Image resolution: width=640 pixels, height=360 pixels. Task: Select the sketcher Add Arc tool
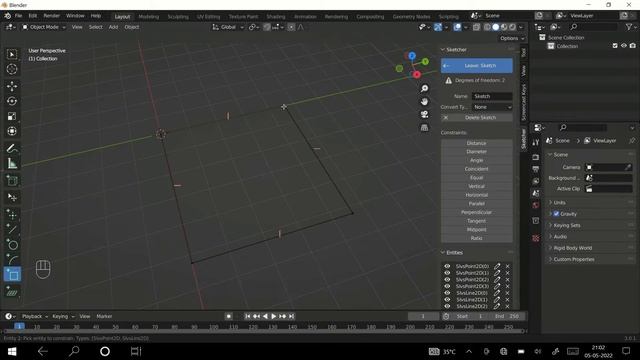(x=12, y=260)
